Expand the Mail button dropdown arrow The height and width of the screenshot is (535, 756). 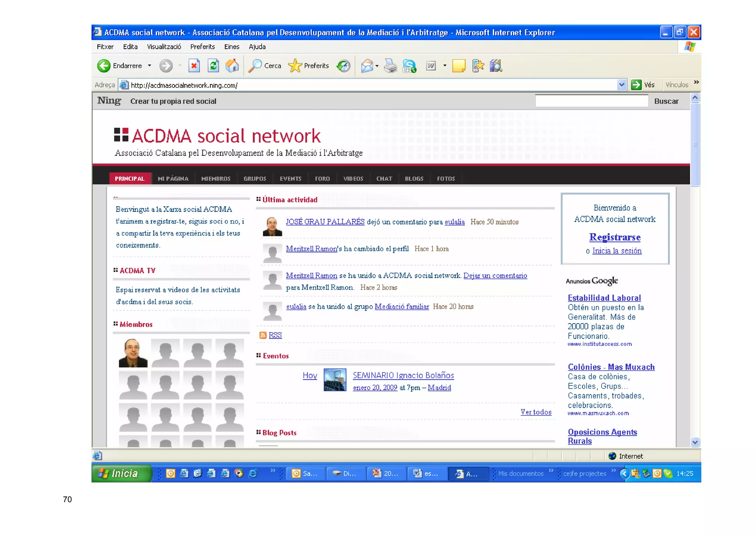[377, 66]
